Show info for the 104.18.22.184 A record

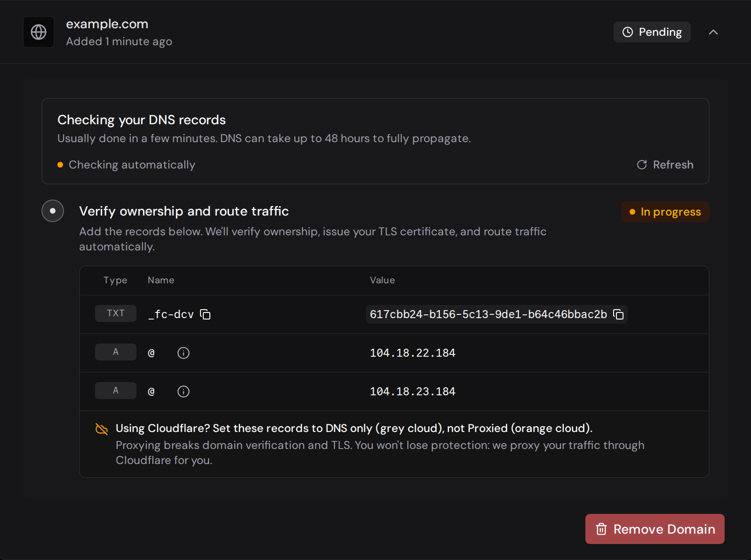pos(184,353)
